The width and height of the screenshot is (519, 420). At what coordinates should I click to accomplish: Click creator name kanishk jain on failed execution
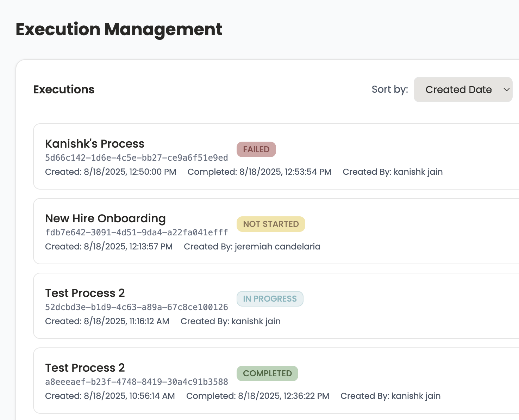click(418, 172)
